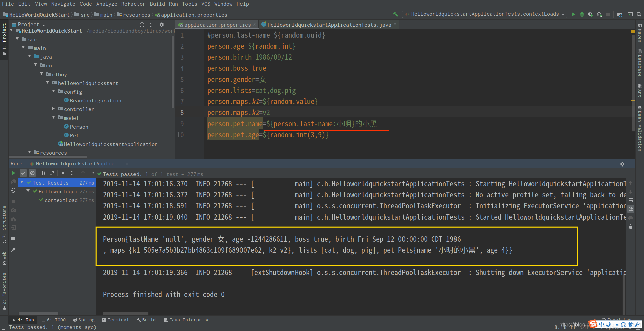Open Project panel settings gear
Image resolution: width=644 pixels, height=331 pixels.
(x=162, y=25)
